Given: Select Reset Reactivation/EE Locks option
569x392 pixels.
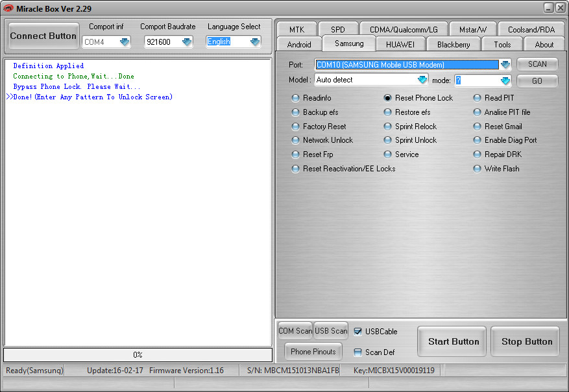Looking at the screenshot, I should [x=295, y=168].
